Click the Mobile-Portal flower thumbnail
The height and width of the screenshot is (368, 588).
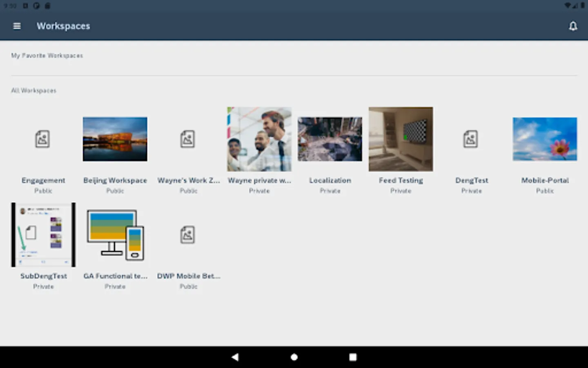tap(545, 139)
